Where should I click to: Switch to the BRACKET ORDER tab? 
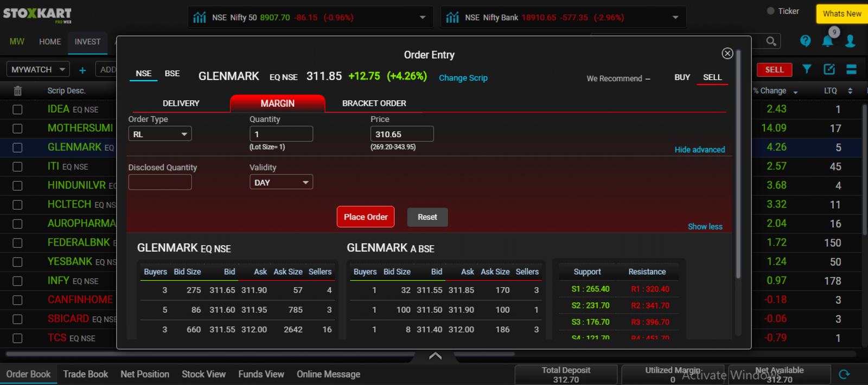374,103
